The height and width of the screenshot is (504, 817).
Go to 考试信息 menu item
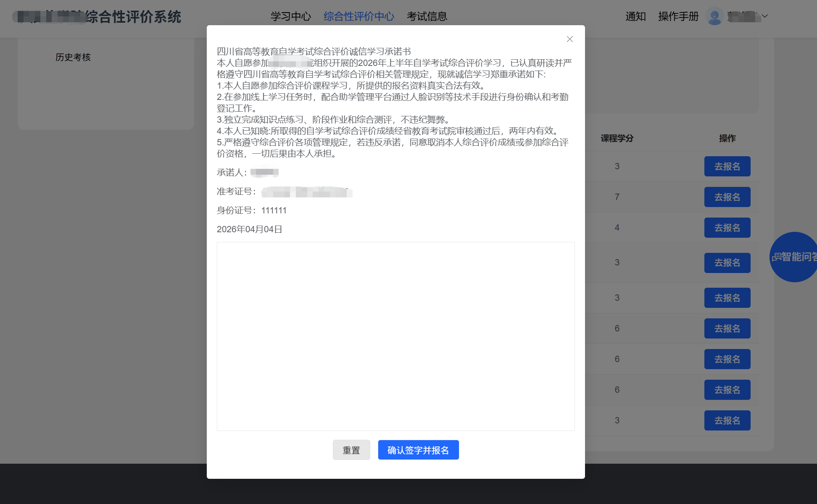click(x=427, y=16)
